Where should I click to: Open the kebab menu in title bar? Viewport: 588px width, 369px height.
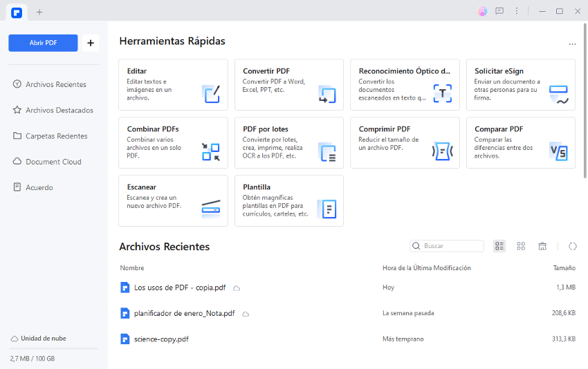pyautogui.click(x=516, y=11)
